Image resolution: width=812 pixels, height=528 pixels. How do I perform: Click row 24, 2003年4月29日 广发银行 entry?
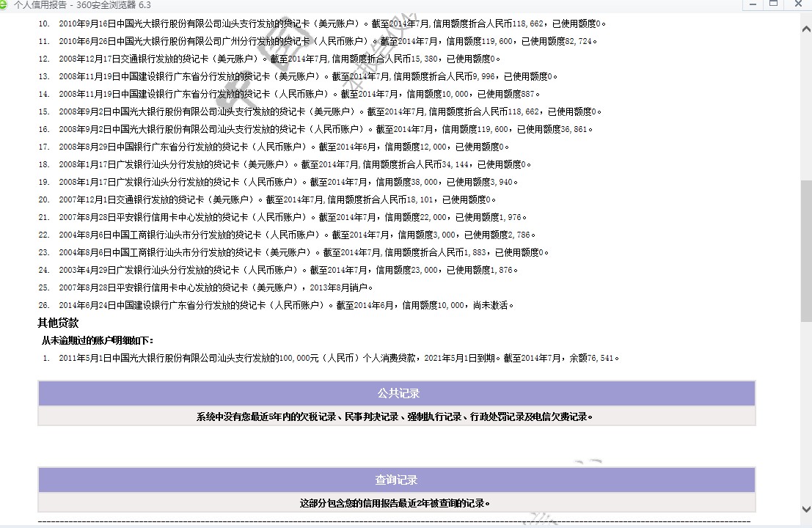278,270
